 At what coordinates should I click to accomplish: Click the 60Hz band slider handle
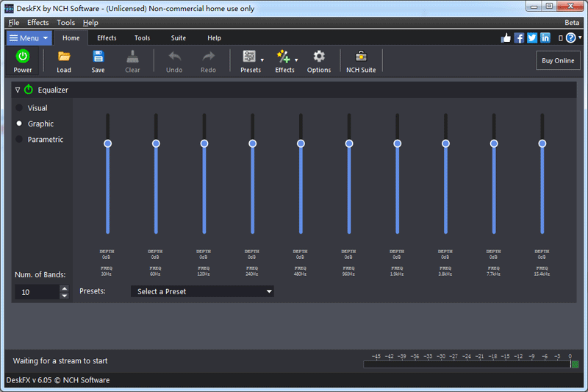156,143
